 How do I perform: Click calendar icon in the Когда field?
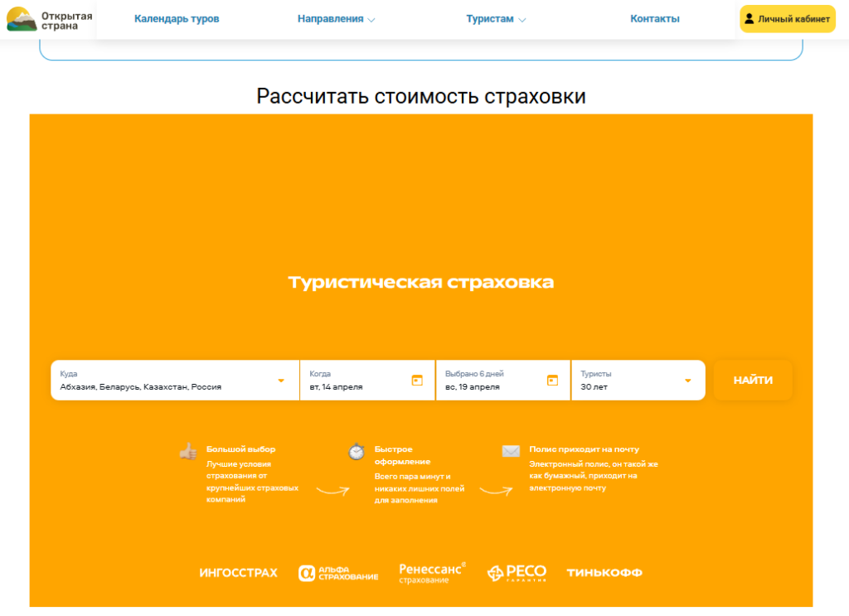417,380
